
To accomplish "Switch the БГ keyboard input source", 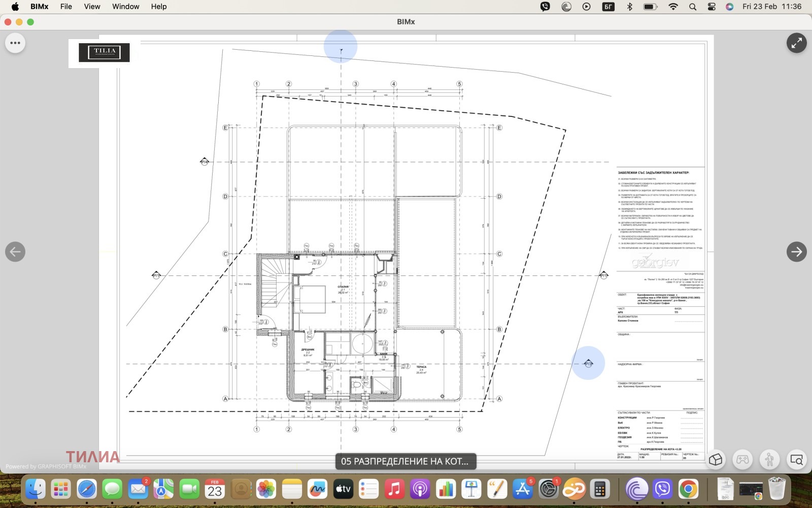I will coord(608,7).
